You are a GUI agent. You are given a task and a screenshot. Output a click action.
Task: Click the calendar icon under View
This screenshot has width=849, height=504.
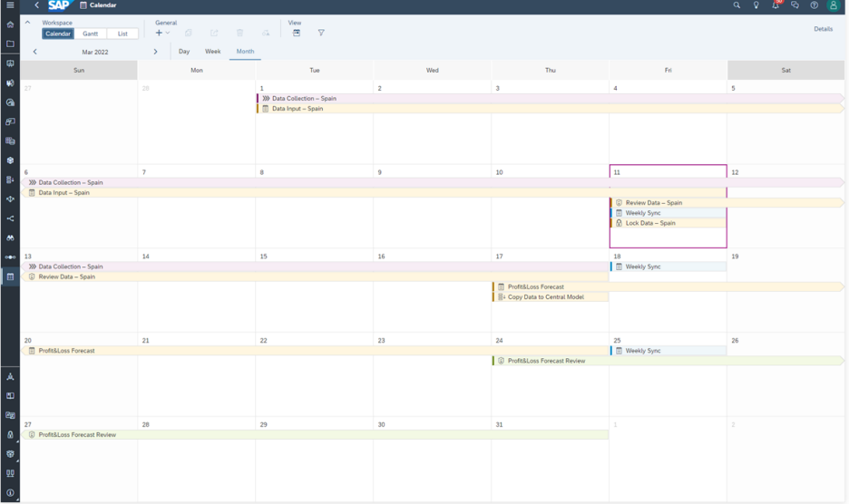tap(297, 33)
